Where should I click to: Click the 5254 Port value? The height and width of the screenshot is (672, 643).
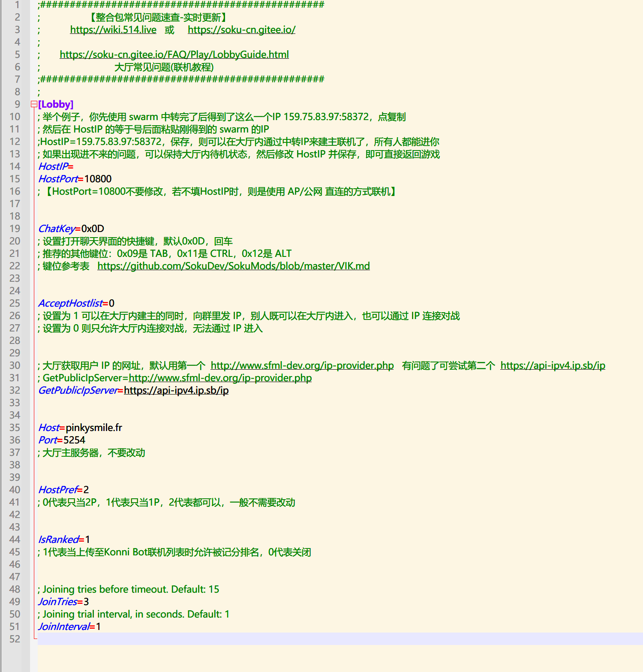[74, 440]
